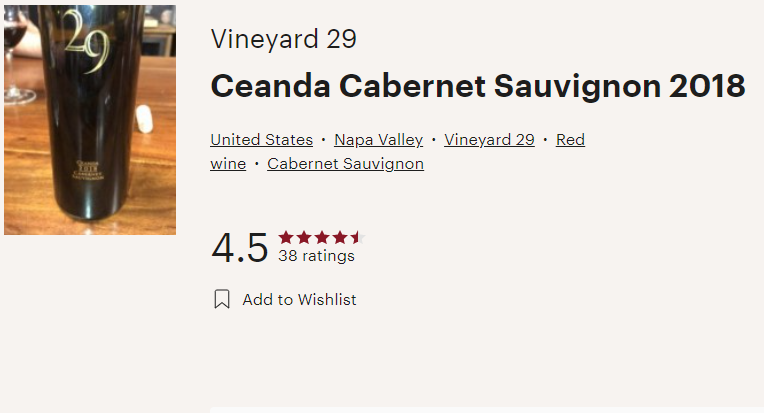The height and width of the screenshot is (413, 764).
Task: Click the 4.5 average rating number
Action: 240,247
